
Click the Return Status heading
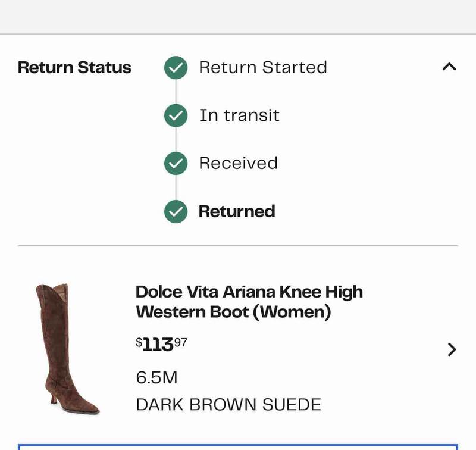[74, 67]
